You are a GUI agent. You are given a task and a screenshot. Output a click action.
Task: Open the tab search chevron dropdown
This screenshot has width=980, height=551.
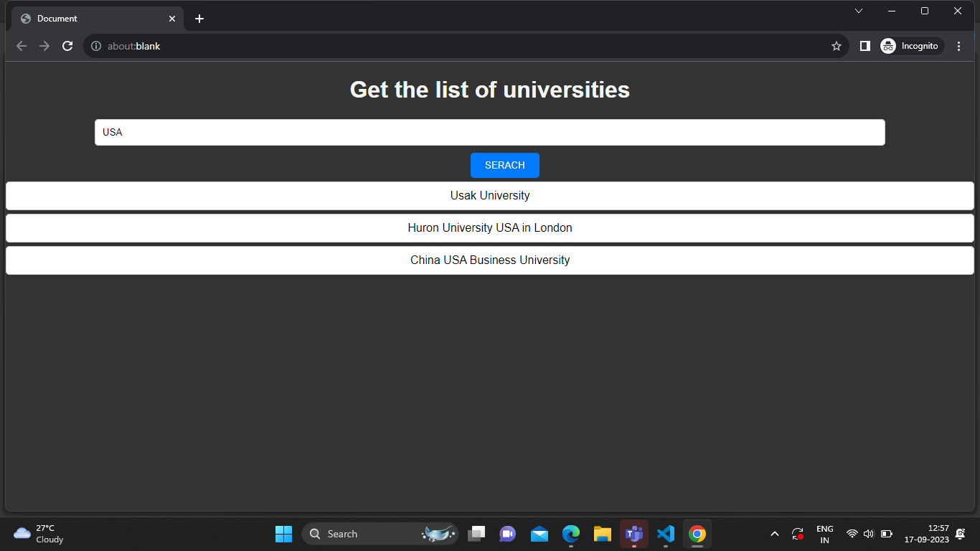tap(859, 11)
